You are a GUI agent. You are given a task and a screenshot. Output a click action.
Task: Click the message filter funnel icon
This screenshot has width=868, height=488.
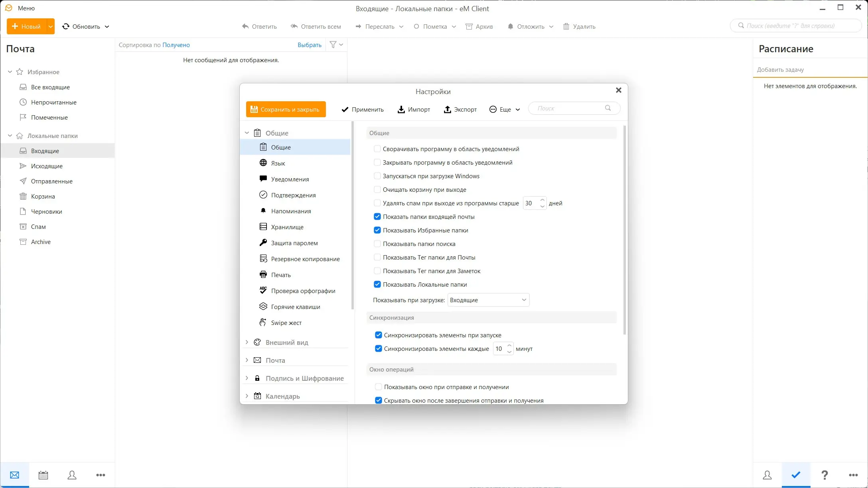point(333,45)
